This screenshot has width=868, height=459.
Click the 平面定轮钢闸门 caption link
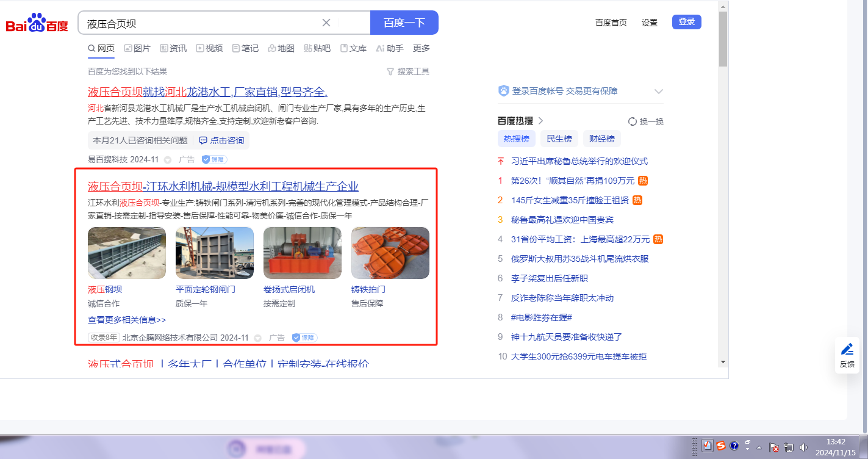pos(206,289)
